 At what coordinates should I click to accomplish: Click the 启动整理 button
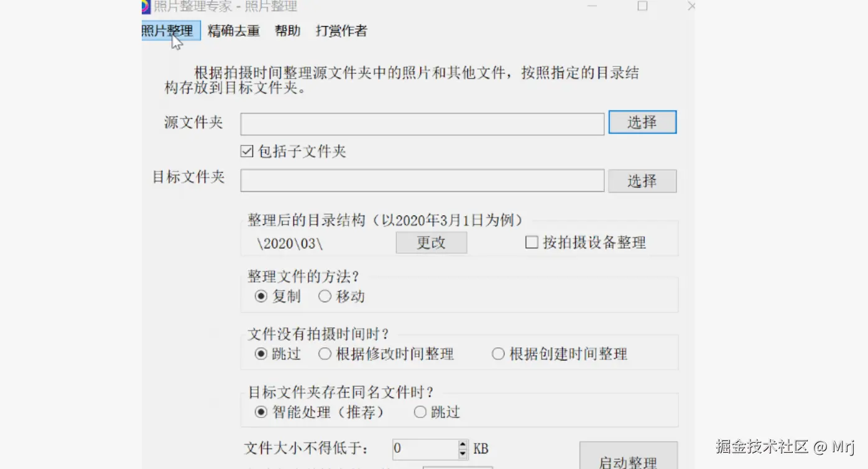coord(628,460)
